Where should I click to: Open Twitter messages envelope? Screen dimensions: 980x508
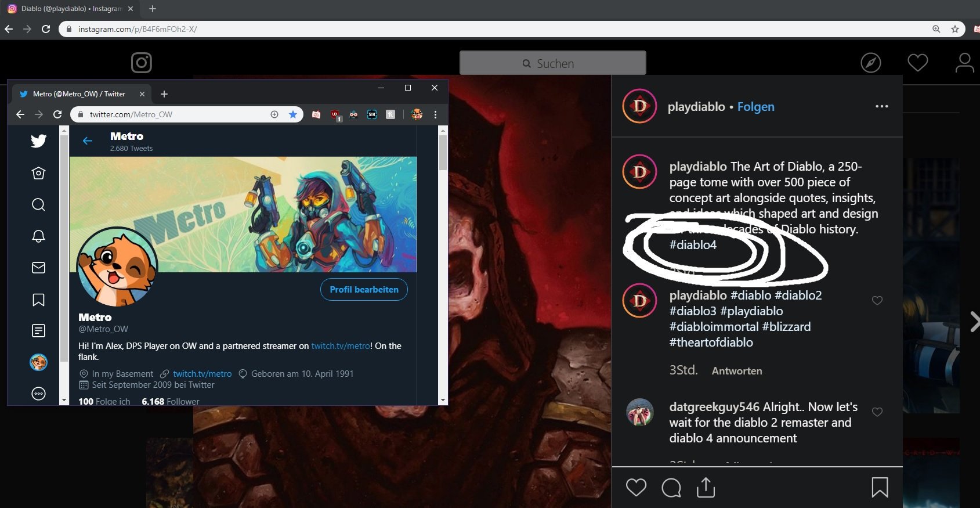(x=38, y=268)
